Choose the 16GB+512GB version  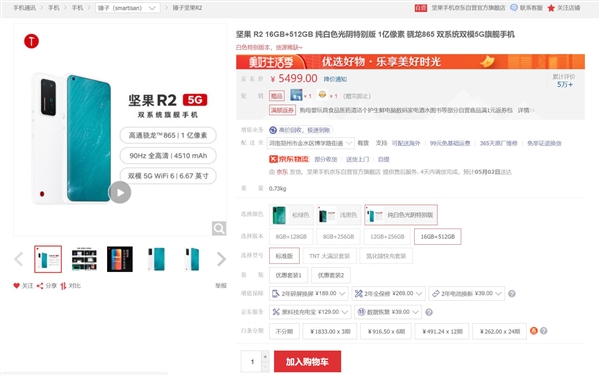click(438, 237)
